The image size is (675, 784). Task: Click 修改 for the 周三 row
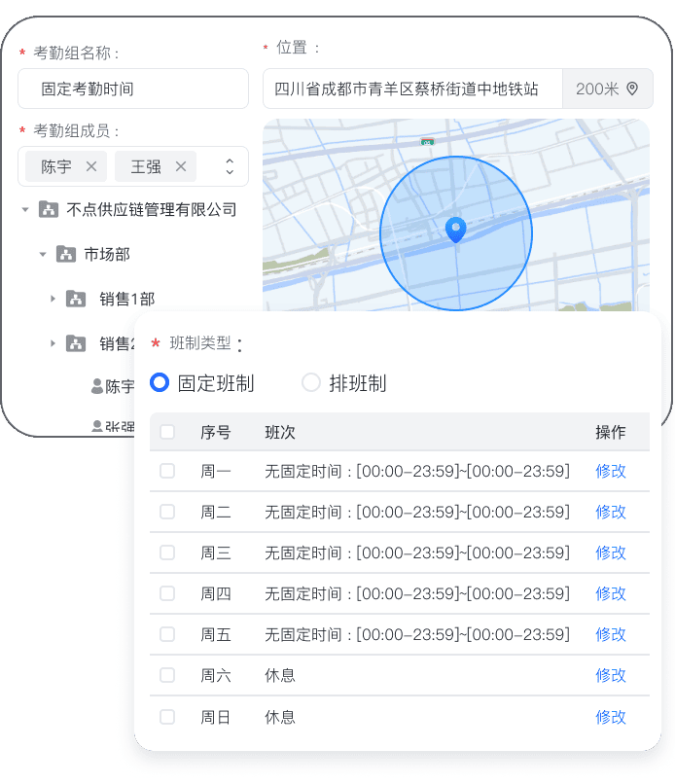click(611, 552)
